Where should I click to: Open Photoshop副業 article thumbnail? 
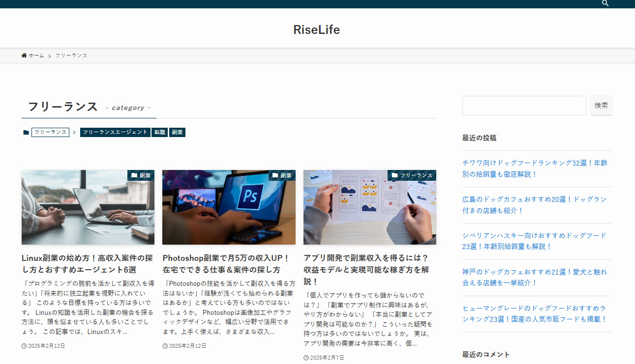(229, 207)
